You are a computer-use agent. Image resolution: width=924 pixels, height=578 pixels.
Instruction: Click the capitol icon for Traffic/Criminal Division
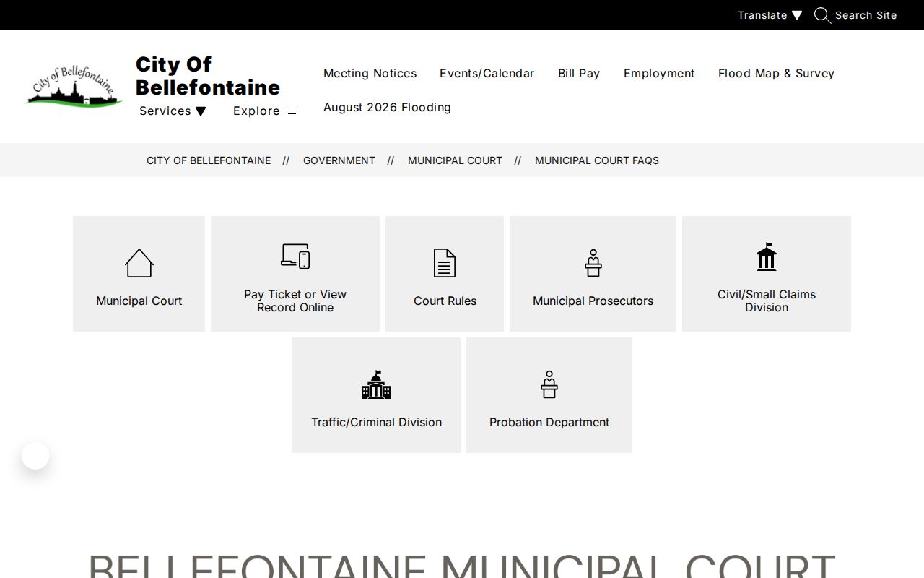[x=376, y=384]
